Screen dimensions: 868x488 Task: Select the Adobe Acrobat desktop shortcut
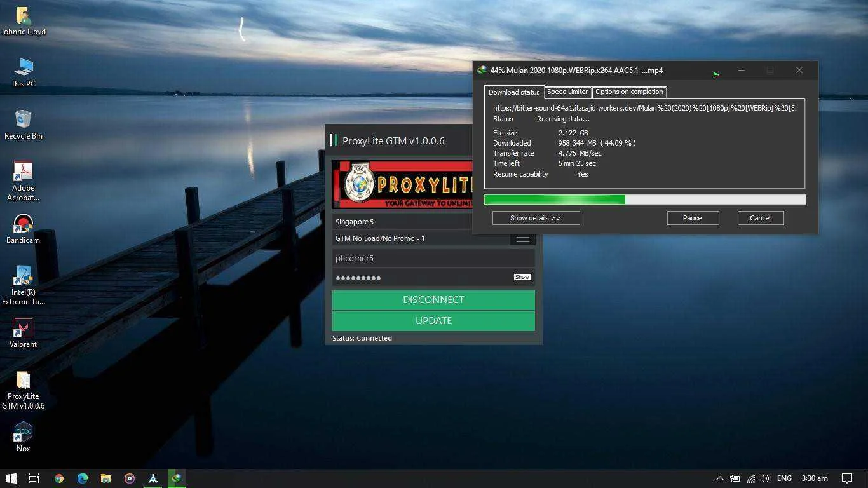click(x=24, y=181)
